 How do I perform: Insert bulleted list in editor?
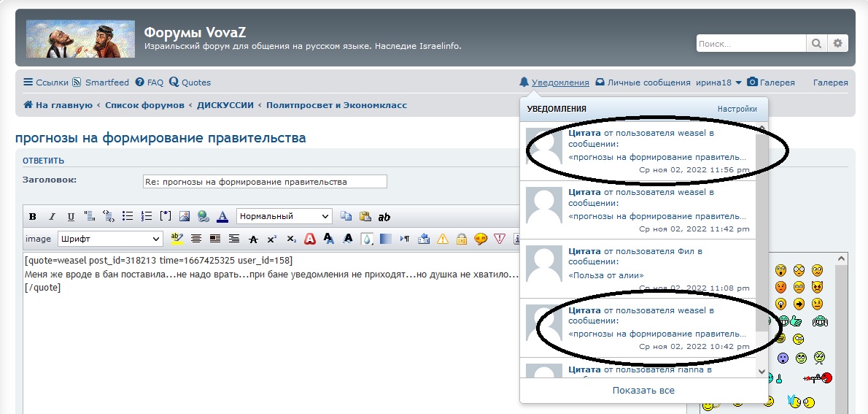128,217
